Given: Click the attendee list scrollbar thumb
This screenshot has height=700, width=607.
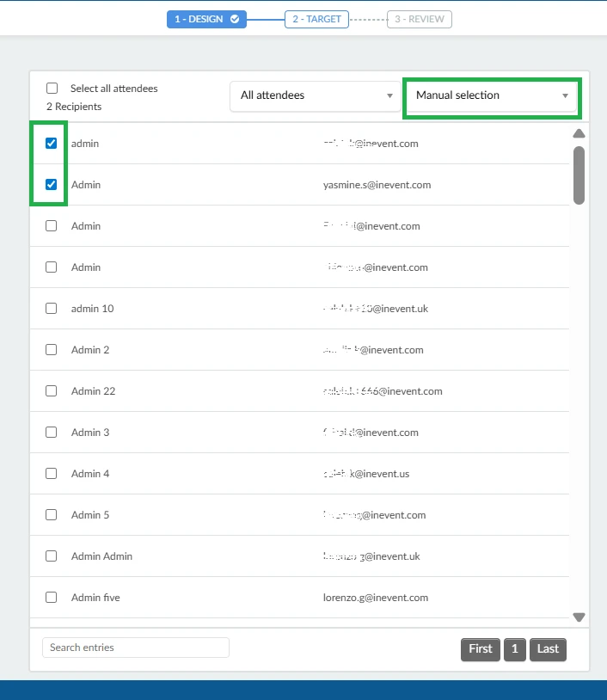Looking at the screenshot, I should point(579,175).
